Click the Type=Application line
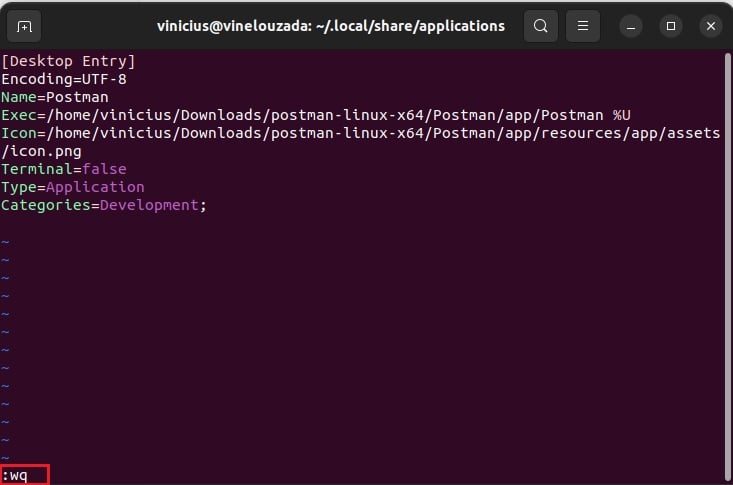 pos(73,187)
